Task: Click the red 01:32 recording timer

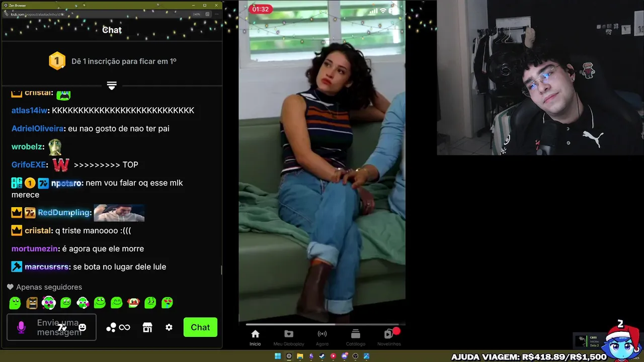Action: pos(261,9)
